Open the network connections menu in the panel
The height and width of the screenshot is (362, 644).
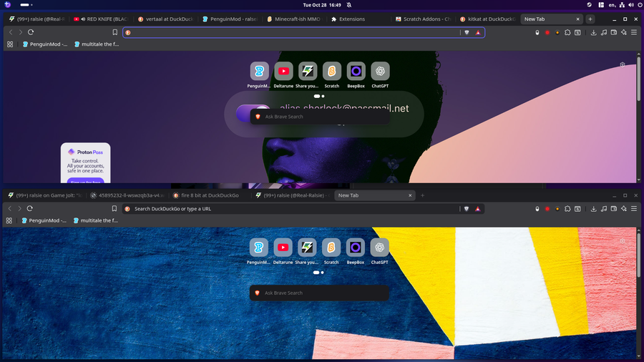(622, 5)
